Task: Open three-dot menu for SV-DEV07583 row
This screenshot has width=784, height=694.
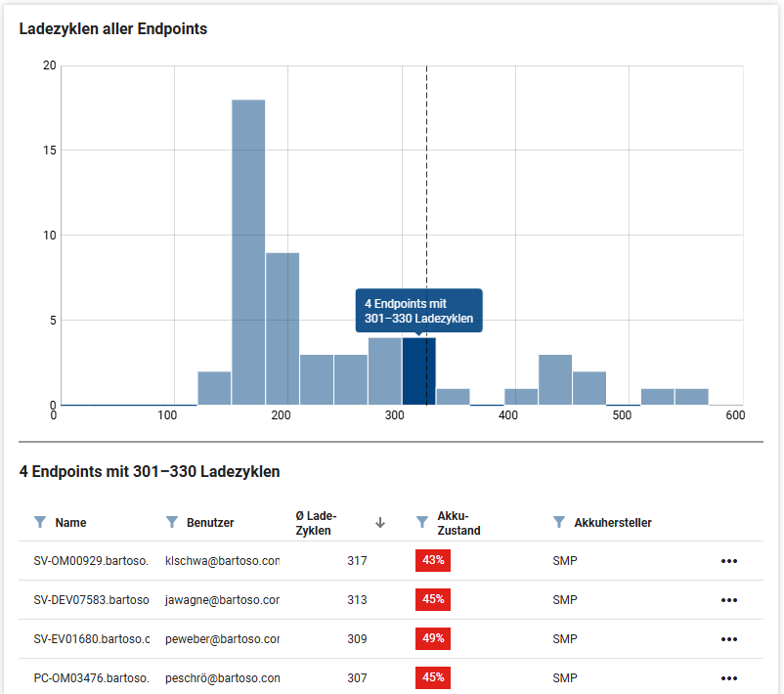Action: [x=728, y=600]
